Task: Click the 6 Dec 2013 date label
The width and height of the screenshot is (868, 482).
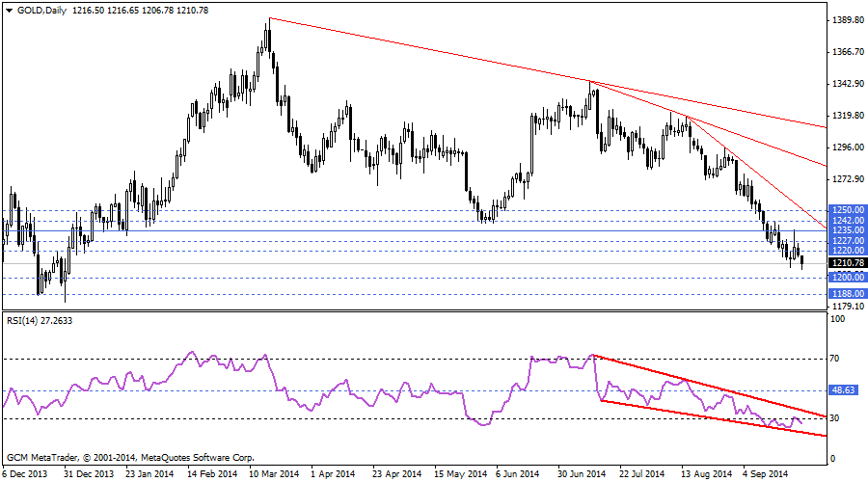Action: 26,474
